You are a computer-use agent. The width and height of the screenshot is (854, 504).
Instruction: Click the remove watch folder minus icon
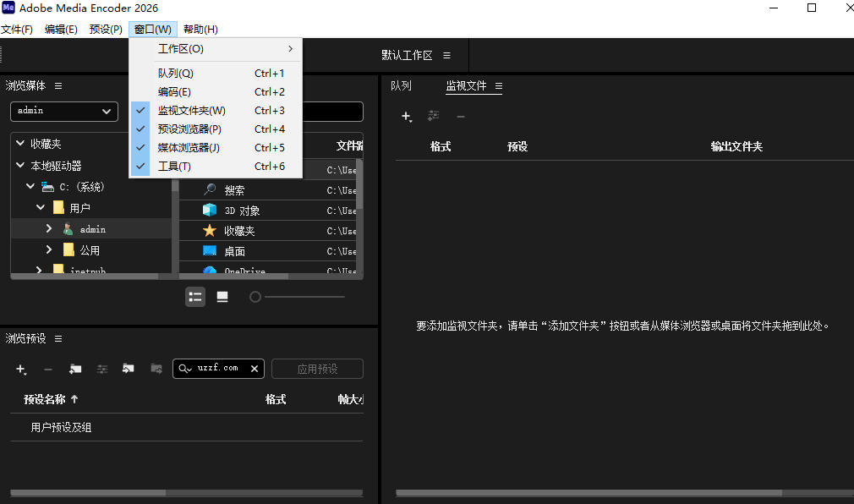461,117
